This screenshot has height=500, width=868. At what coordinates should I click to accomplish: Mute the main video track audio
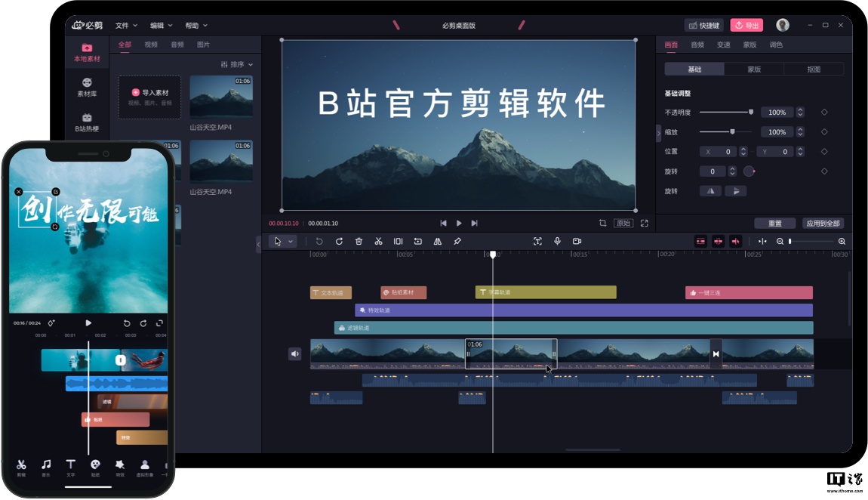[294, 353]
